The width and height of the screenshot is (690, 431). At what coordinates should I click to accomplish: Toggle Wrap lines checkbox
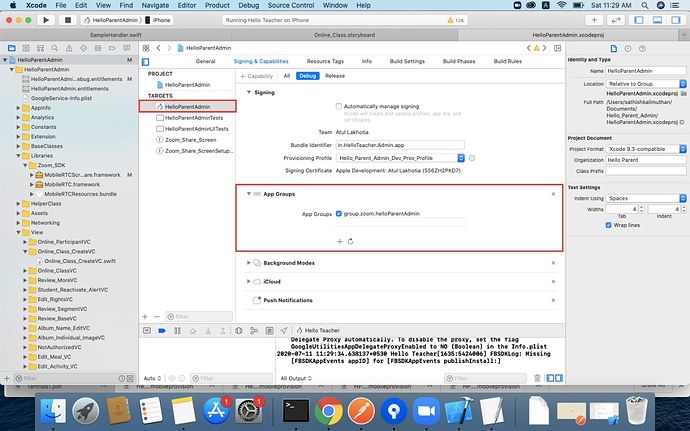point(608,225)
